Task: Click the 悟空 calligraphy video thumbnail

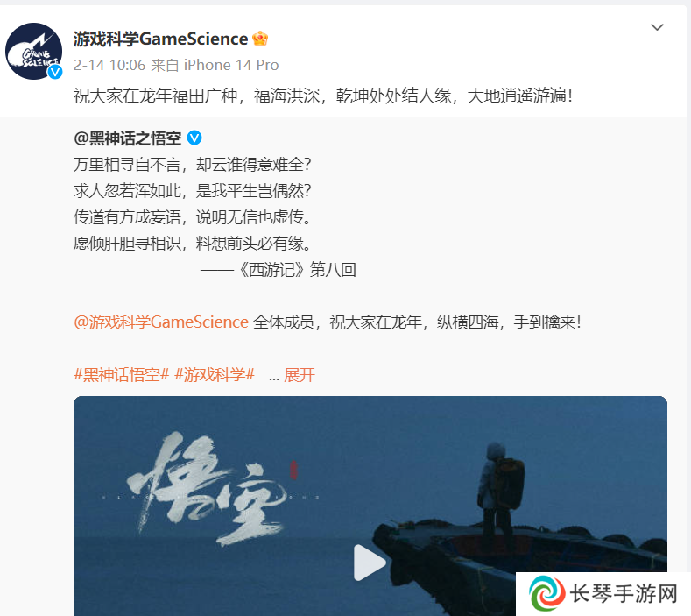Action: click(x=207, y=490)
